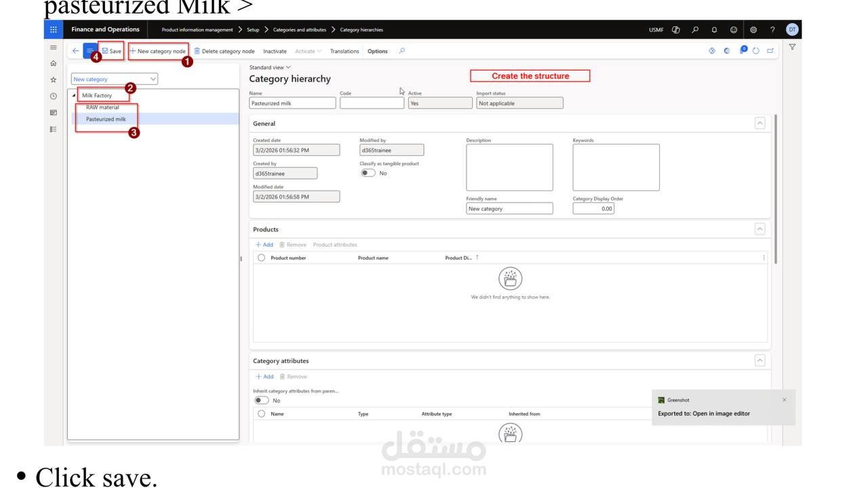Open the app launcher waffle icon
This screenshot has width=868, height=488.
tap(54, 29)
